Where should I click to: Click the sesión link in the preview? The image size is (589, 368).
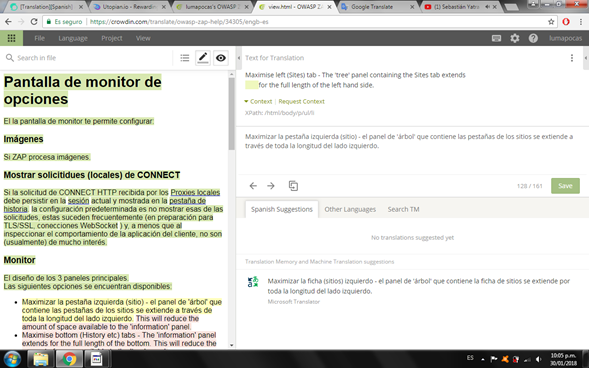[78, 201]
